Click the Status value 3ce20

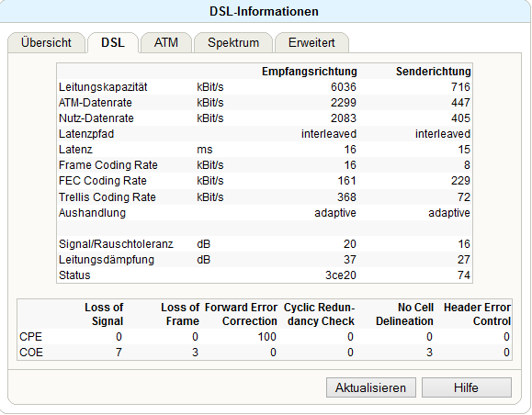click(341, 275)
